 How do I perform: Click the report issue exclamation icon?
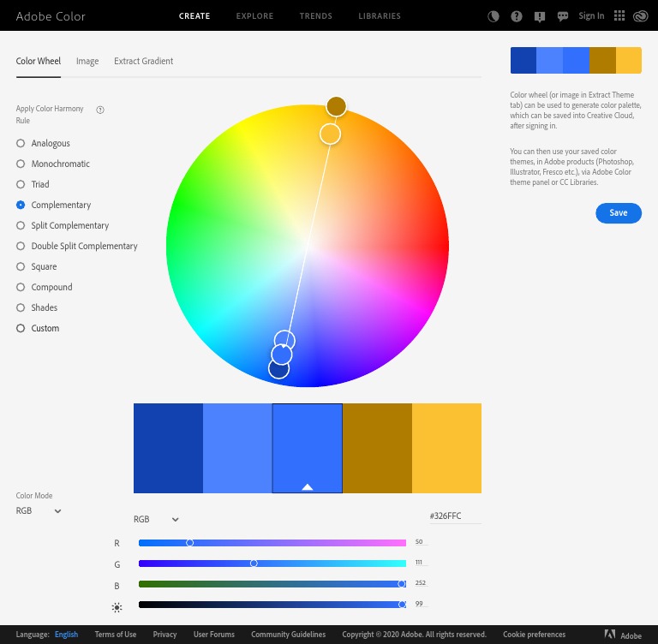point(540,16)
